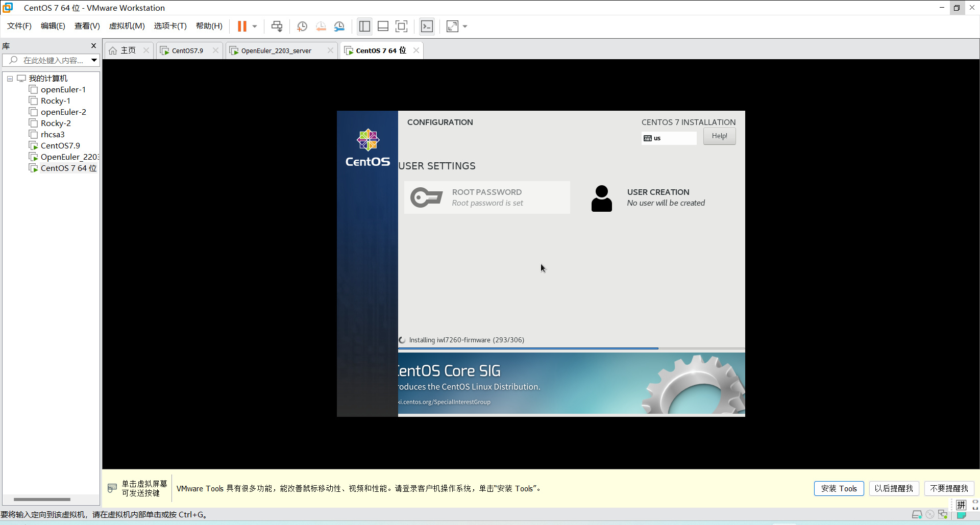Toggle the console view icon
Image resolution: width=980 pixels, height=525 pixels.
427,26
